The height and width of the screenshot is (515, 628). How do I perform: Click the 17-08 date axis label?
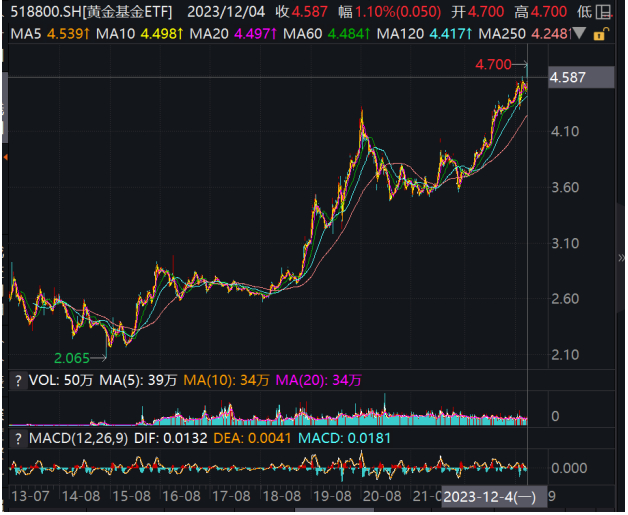pos(231,497)
